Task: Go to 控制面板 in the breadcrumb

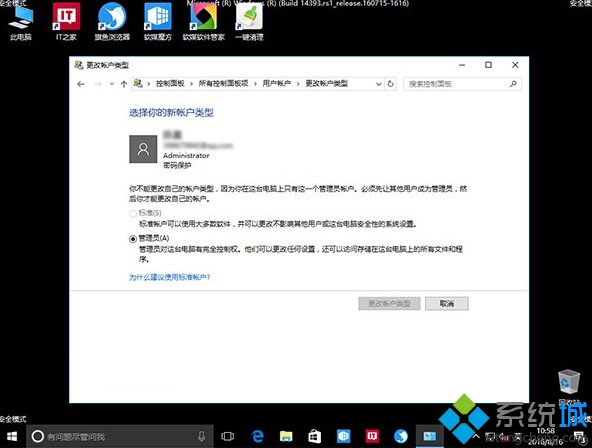Action: click(170, 83)
